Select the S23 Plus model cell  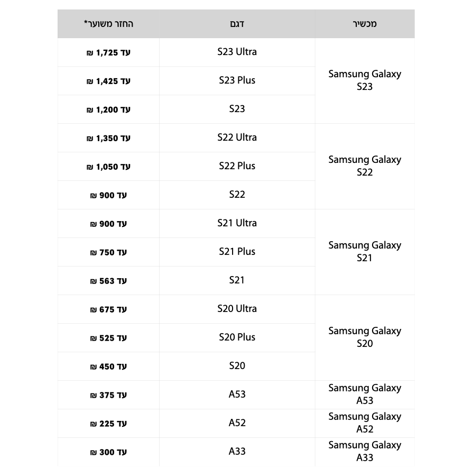click(237, 80)
